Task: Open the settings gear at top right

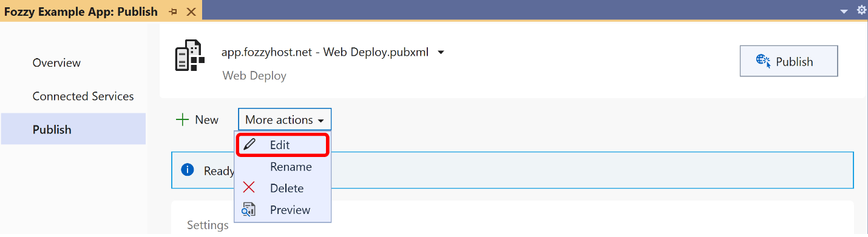Action: coord(861,11)
